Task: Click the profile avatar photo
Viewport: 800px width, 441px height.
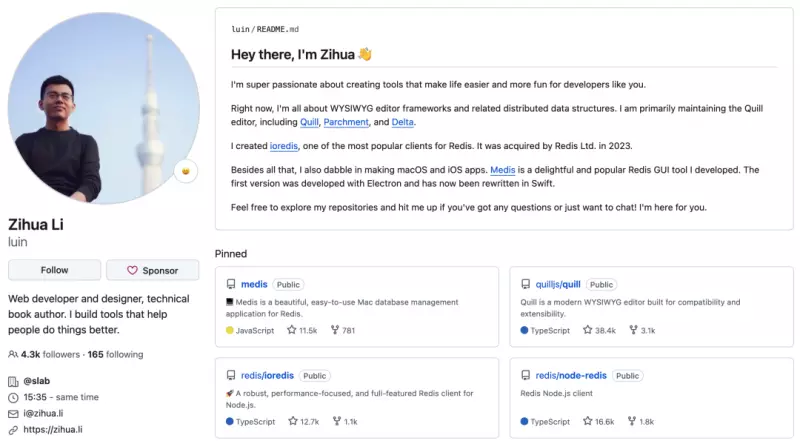Action: 104,108
